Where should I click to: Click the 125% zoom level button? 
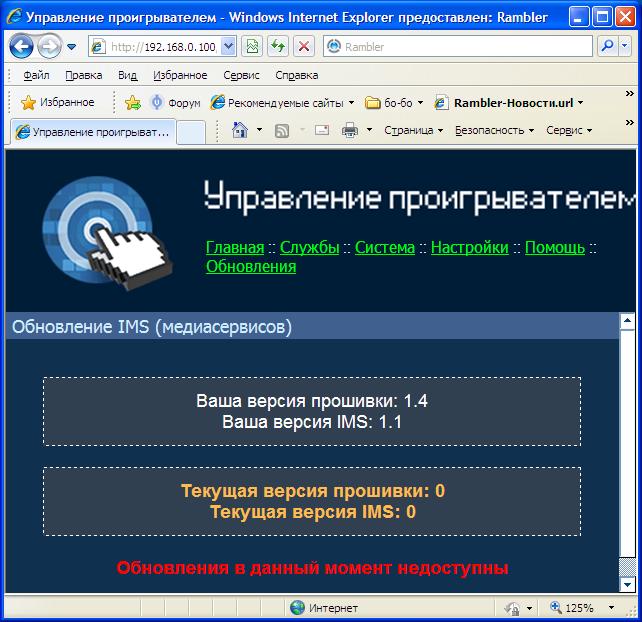click(x=572, y=608)
